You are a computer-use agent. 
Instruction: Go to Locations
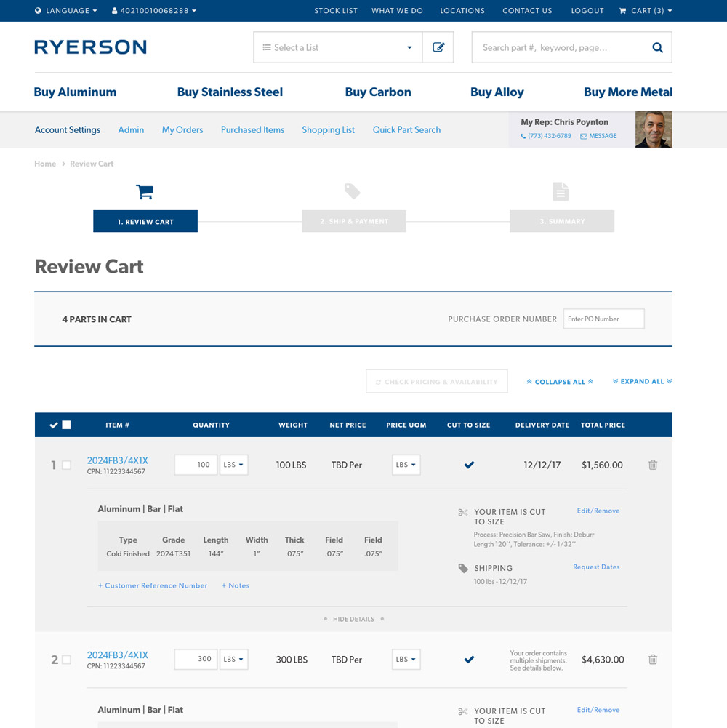462,11
